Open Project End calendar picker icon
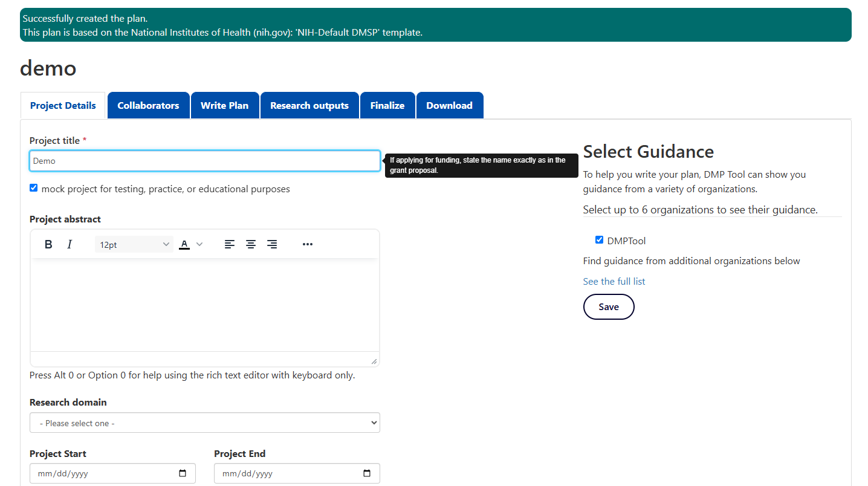The height and width of the screenshot is (486, 868). 367,473
